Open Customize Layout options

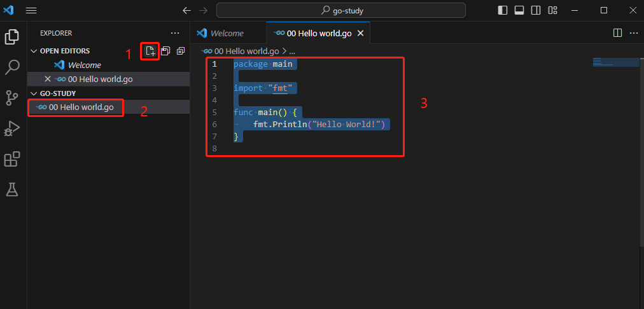[x=552, y=11]
